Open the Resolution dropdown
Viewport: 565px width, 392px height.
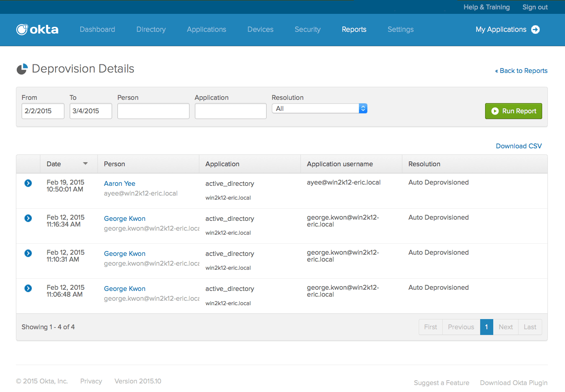pyautogui.click(x=320, y=108)
